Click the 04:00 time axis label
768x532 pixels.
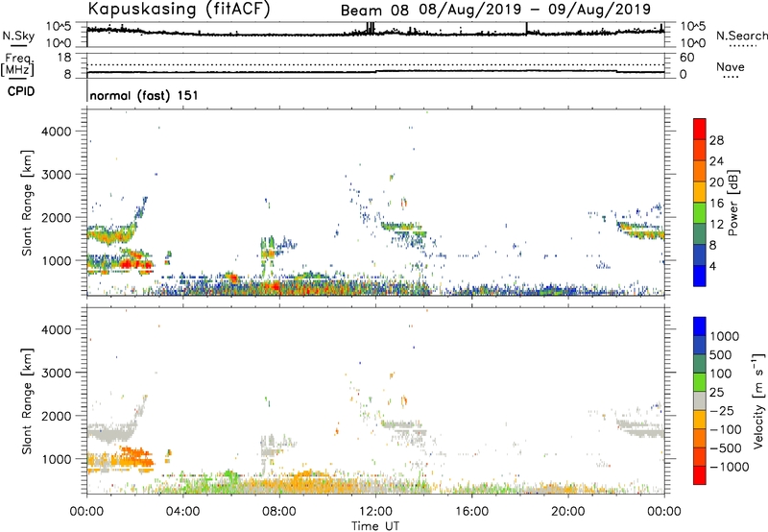click(182, 512)
